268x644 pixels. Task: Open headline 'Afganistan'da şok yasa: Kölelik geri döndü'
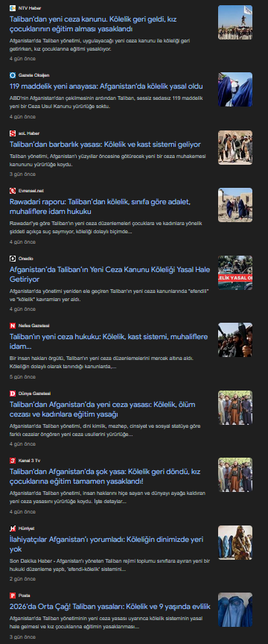(x=105, y=476)
